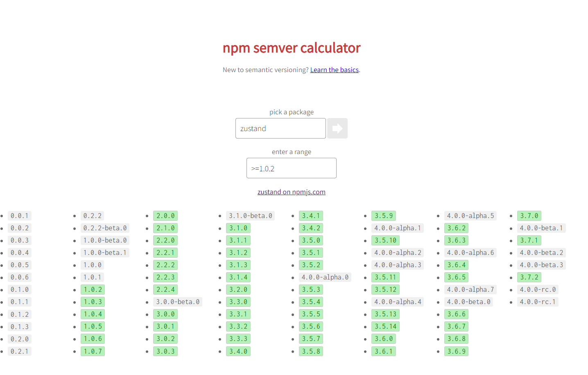Click version 4.0.0-alpha.0
588x375 pixels.
[325, 277]
